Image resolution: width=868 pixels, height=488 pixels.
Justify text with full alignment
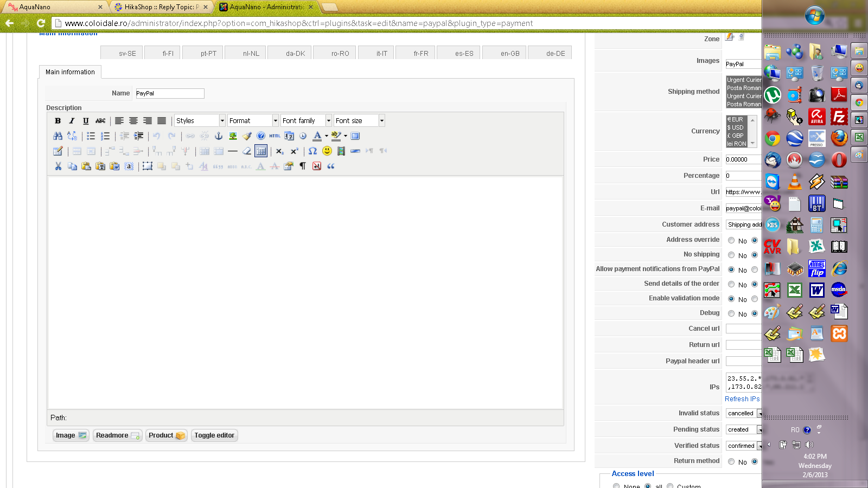click(x=162, y=121)
